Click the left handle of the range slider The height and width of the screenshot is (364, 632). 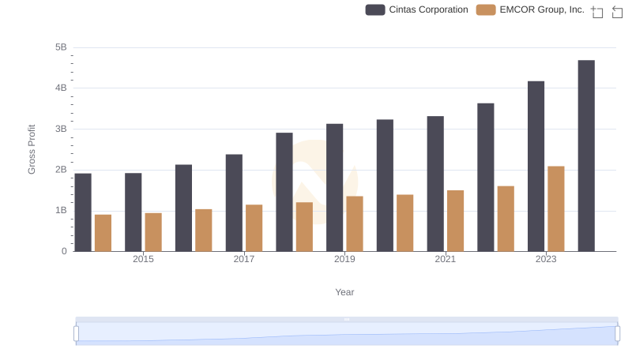[77, 334]
